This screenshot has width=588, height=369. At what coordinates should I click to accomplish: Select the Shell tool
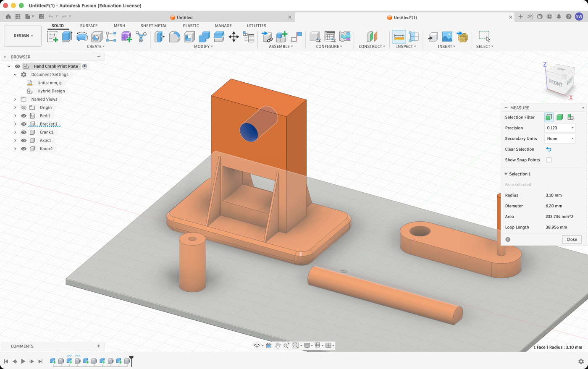pyautogui.click(x=189, y=37)
